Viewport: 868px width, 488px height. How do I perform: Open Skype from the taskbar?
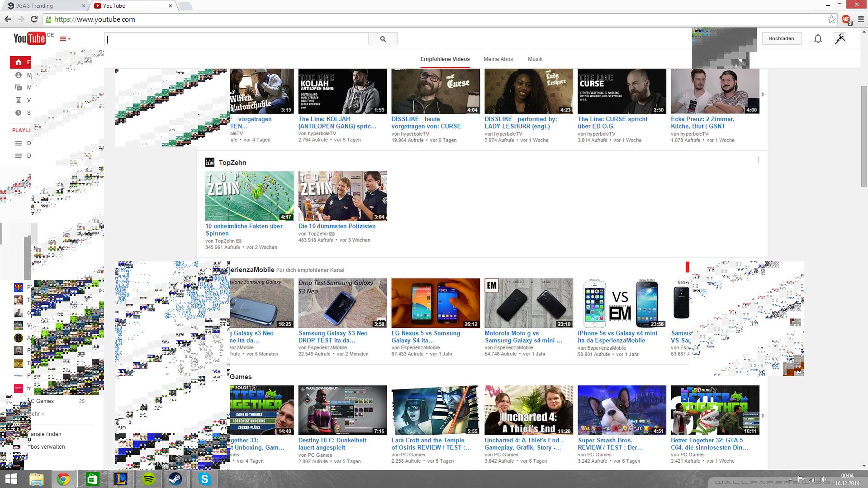tap(205, 479)
